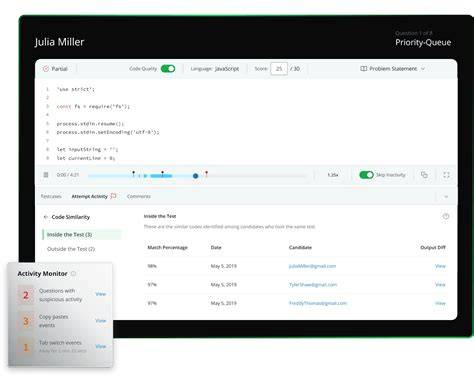Click the Date column header
Image resolution: width=474 pixels, height=377 pixels.
(x=216, y=247)
